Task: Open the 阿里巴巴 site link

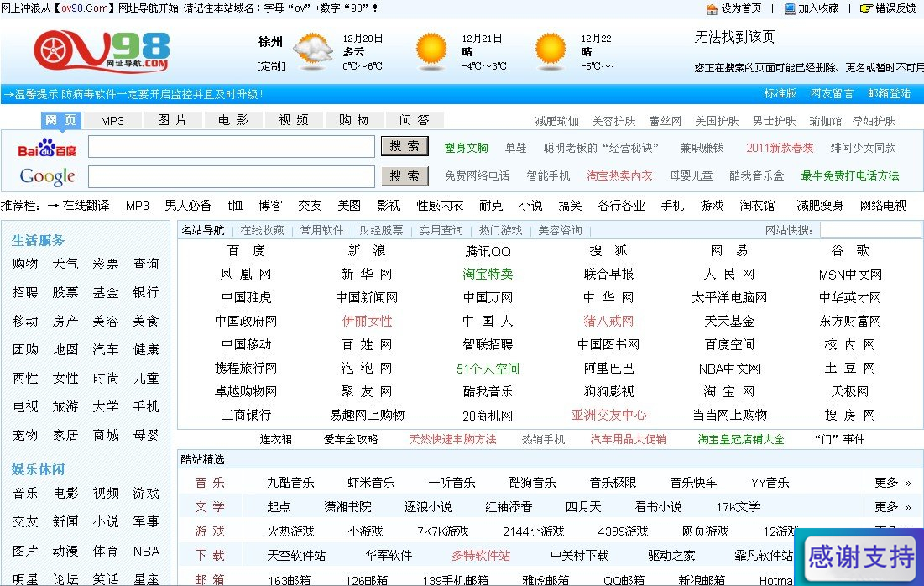Action: pos(608,369)
